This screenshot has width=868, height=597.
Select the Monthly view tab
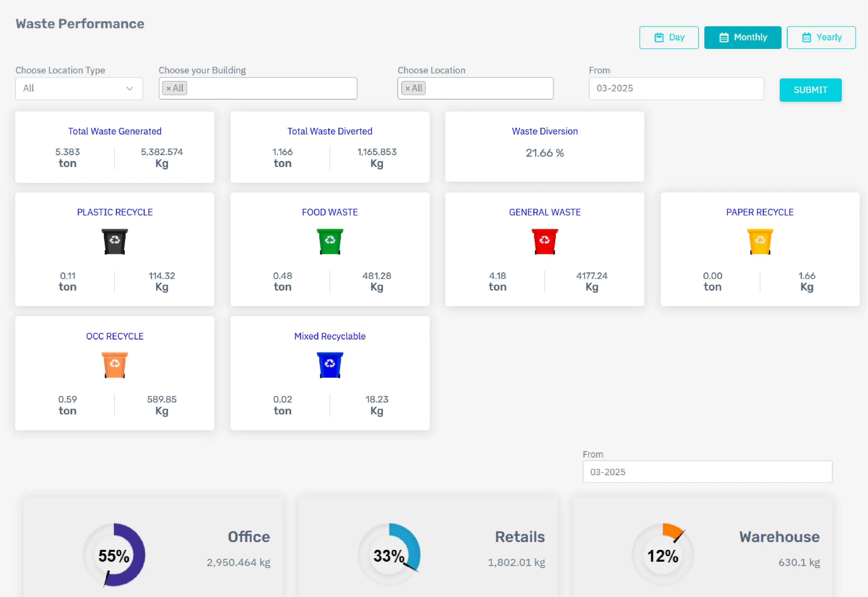pyautogui.click(x=742, y=37)
